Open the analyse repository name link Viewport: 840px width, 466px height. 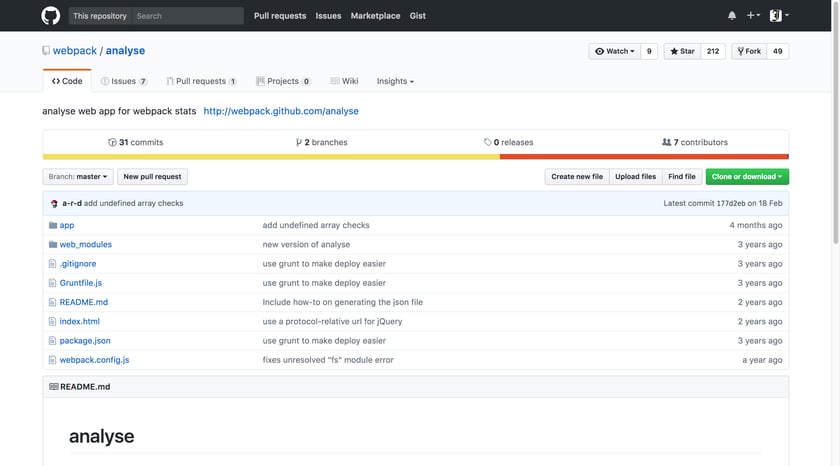tap(125, 50)
